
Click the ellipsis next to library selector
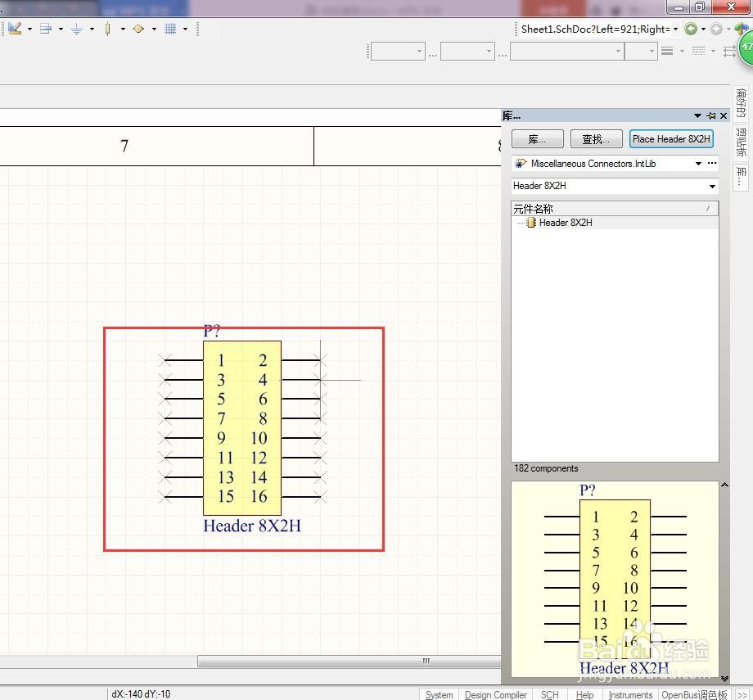click(x=712, y=164)
